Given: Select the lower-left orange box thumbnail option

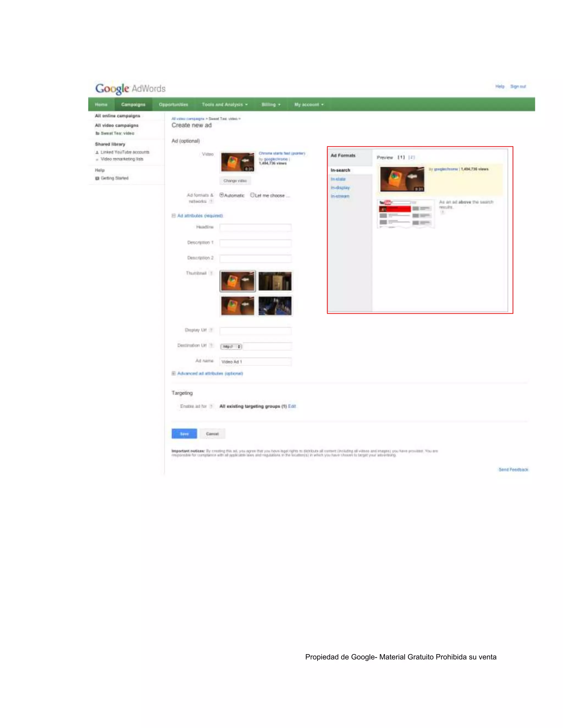Looking at the screenshot, I should coord(238,306).
